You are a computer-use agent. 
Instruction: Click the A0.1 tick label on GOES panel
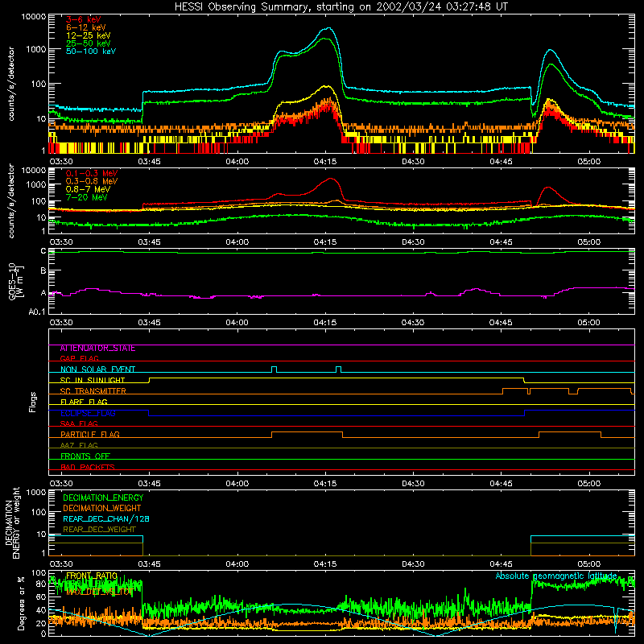[37, 312]
